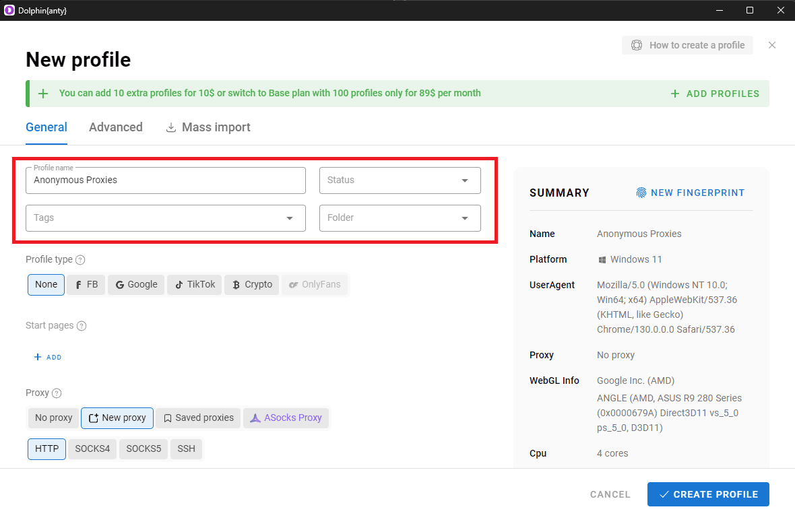Click inside the Profile name field
The width and height of the screenshot is (795, 532).
coord(165,180)
